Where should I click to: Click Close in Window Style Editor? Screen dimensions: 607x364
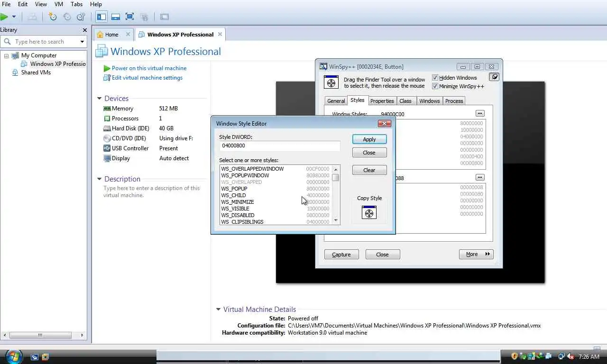[369, 153]
